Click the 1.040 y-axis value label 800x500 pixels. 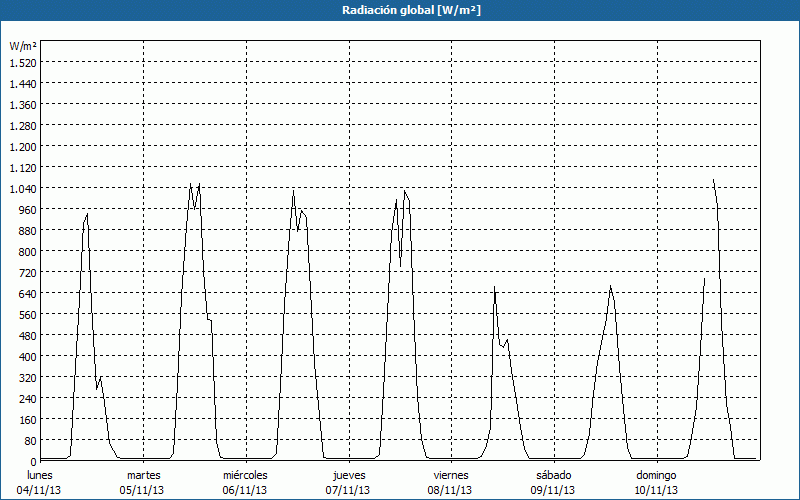tap(22, 189)
